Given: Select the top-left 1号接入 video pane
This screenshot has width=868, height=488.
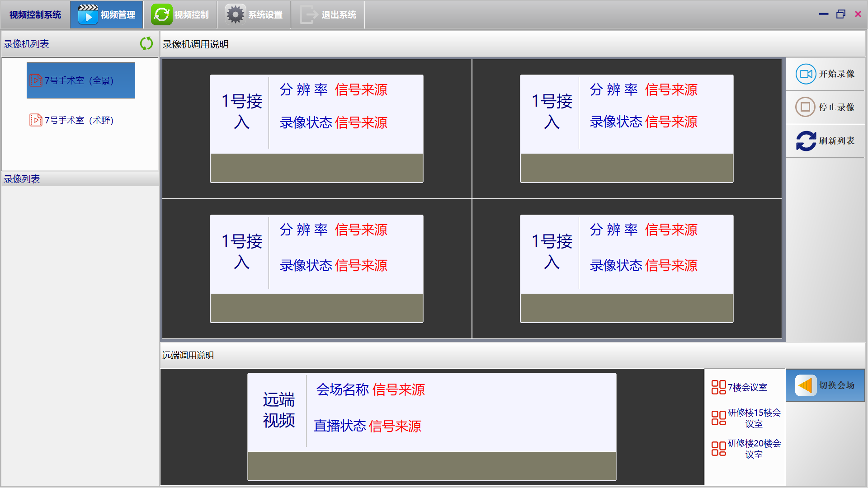Looking at the screenshot, I should (316, 129).
